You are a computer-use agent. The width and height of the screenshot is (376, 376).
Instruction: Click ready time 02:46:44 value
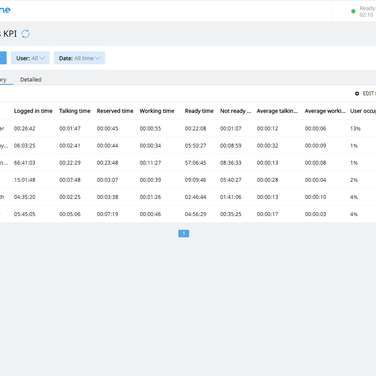pyautogui.click(x=195, y=197)
